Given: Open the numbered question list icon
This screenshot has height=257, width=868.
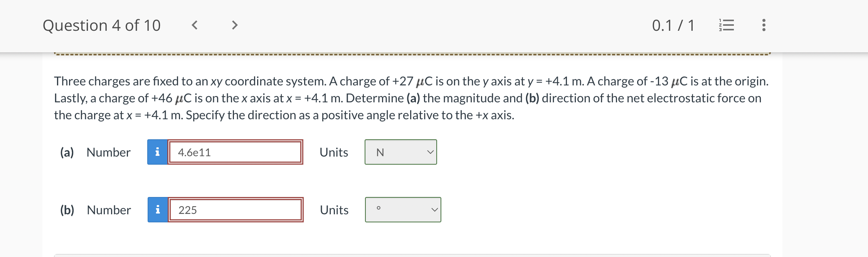Looking at the screenshot, I should (726, 25).
